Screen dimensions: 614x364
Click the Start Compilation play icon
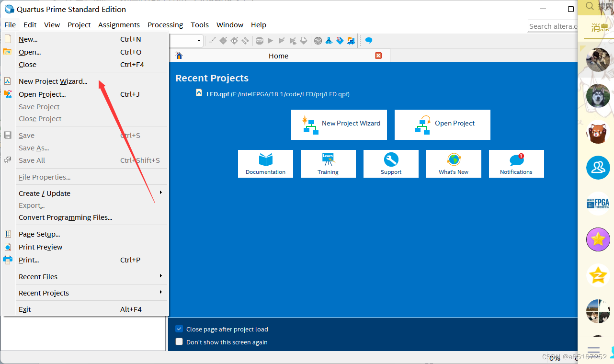(x=270, y=41)
